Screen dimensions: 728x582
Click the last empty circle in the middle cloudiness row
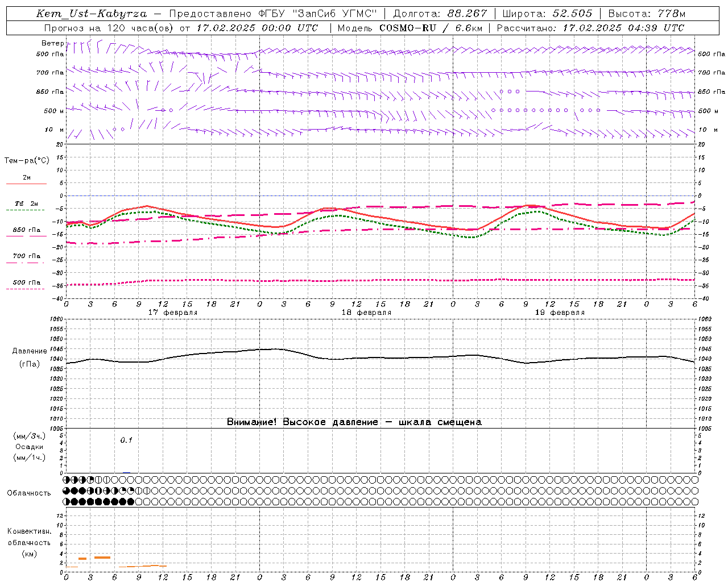point(694,490)
